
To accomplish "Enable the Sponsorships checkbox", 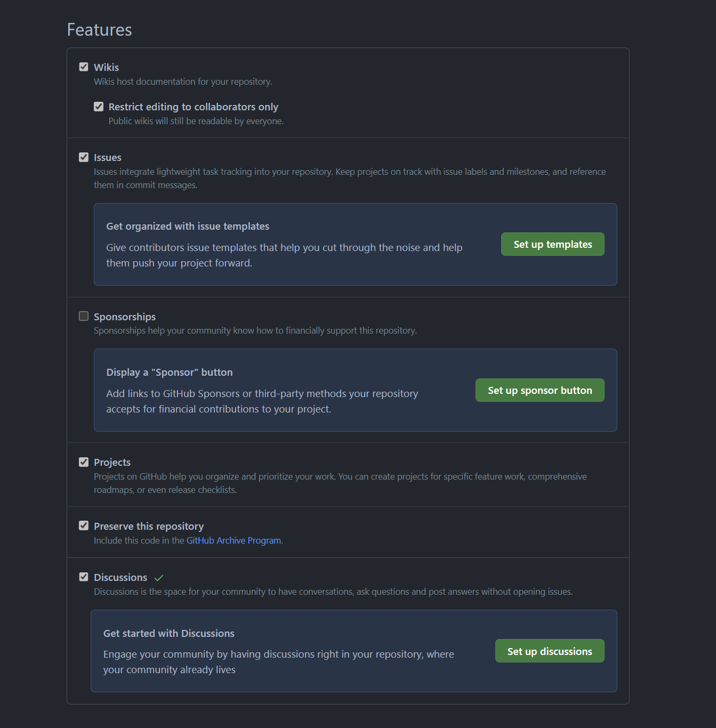I will tap(84, 316).
